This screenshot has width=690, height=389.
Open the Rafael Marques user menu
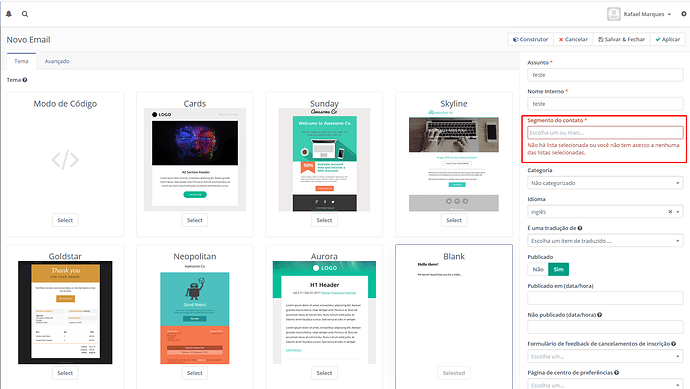[639, 14]
